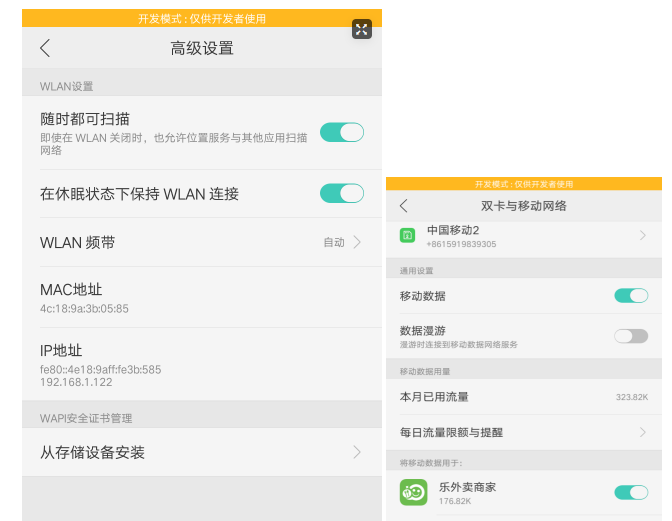This screenshot has height=521, width=672.
Task: Toggle mobile data for 乐外卖商家
Action: 631,492
